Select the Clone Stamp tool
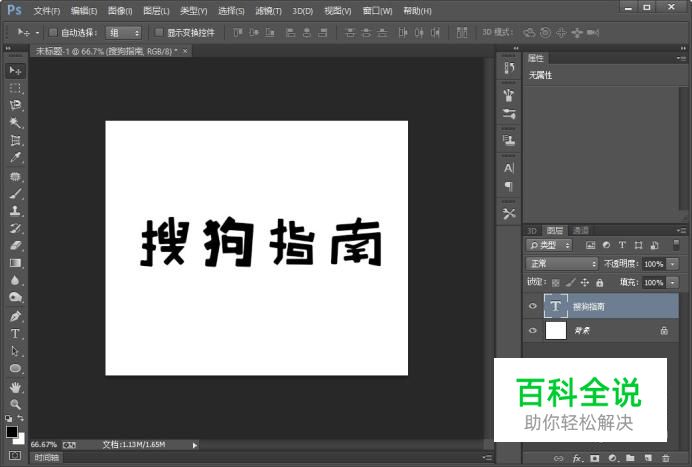Screen dimensions: 692x467 (x=15, y=211)
